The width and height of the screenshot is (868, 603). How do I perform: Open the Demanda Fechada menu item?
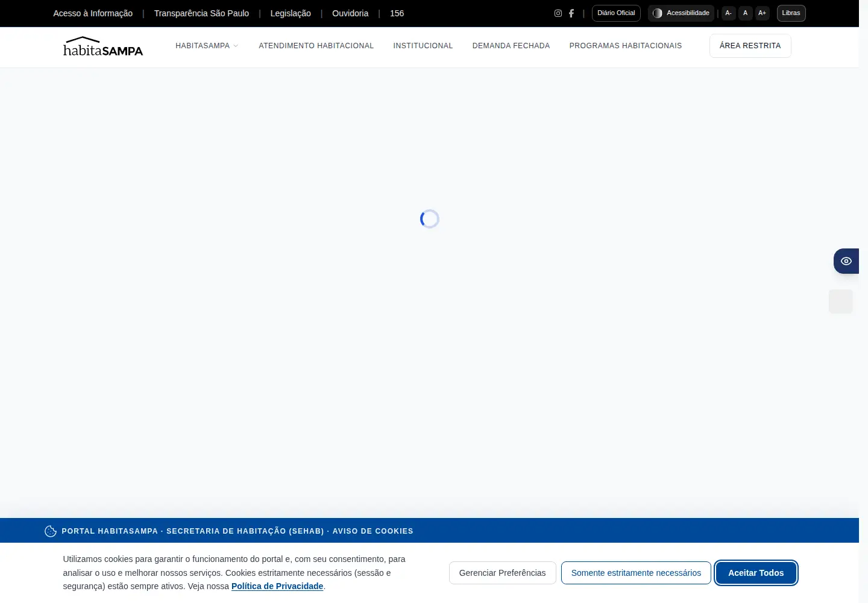tap(511, 46)
